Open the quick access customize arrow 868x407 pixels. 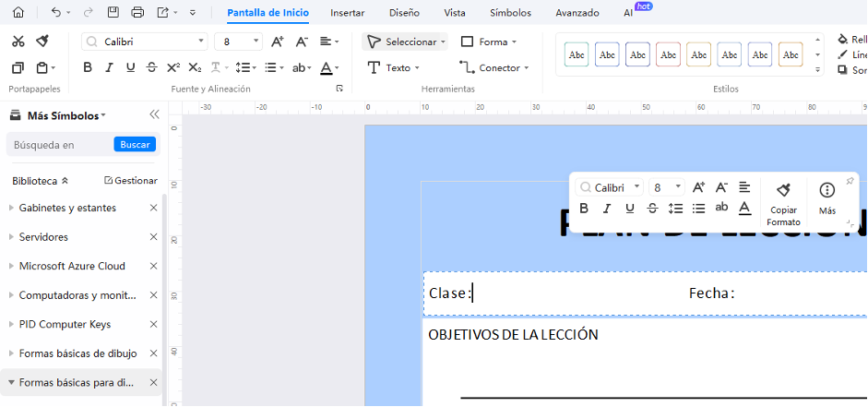[192, 12]
